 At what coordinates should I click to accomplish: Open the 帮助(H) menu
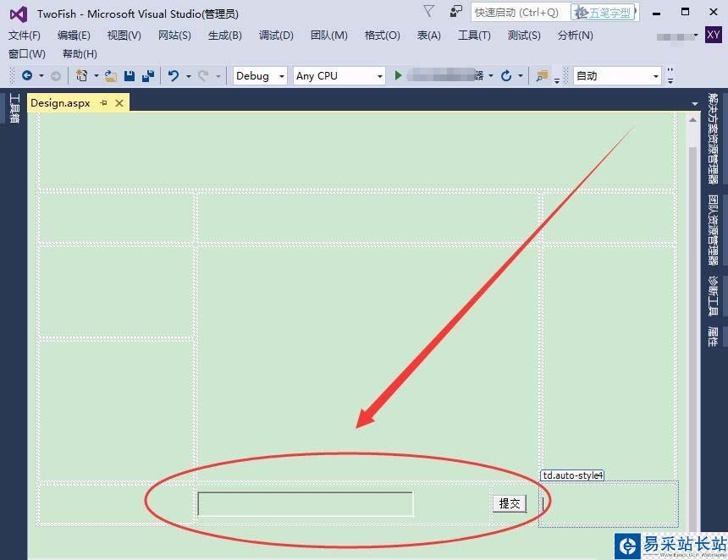(80, 54)
